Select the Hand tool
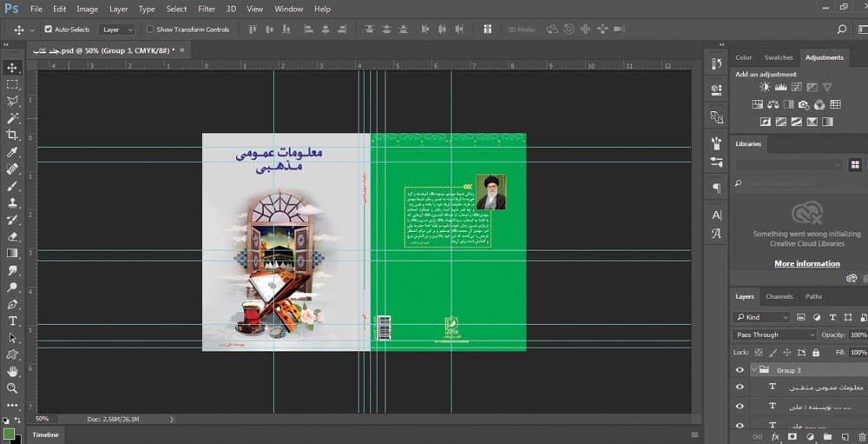 tap(11, 371)
